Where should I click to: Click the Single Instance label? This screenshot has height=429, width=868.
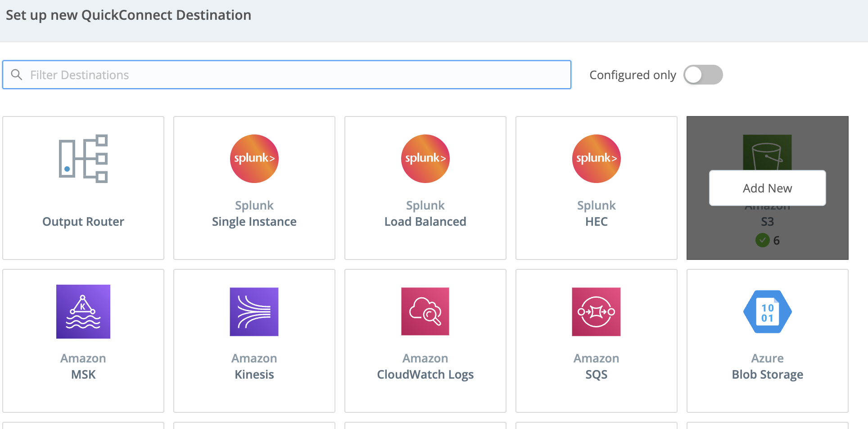point(254,222)
